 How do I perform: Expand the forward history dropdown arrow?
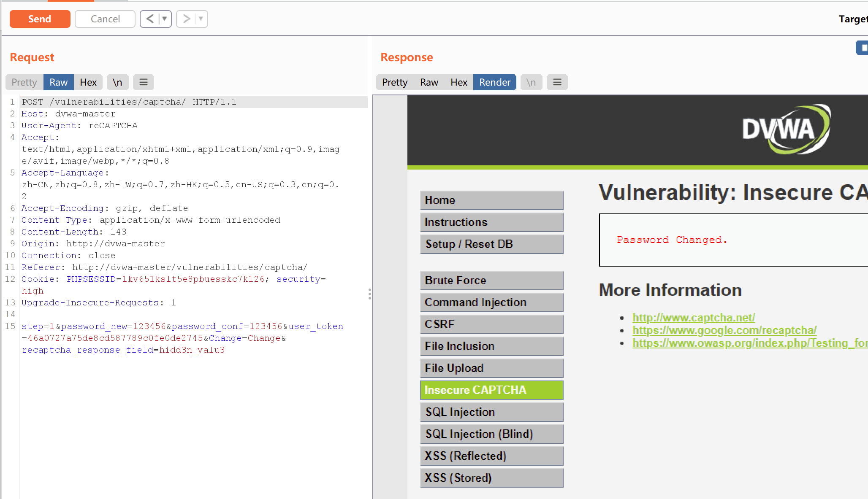click(201, 19)
